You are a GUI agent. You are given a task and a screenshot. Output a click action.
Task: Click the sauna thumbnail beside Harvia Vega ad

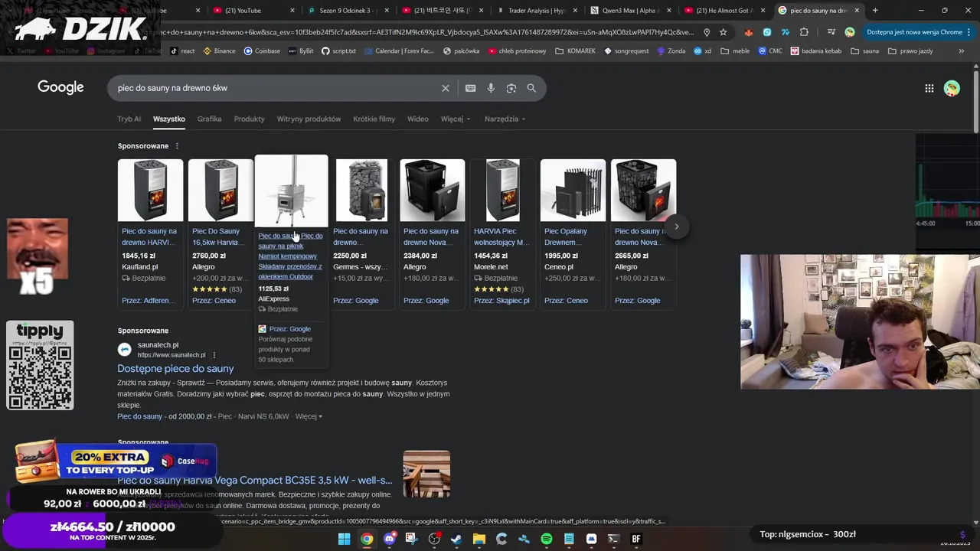pos(426,474)
